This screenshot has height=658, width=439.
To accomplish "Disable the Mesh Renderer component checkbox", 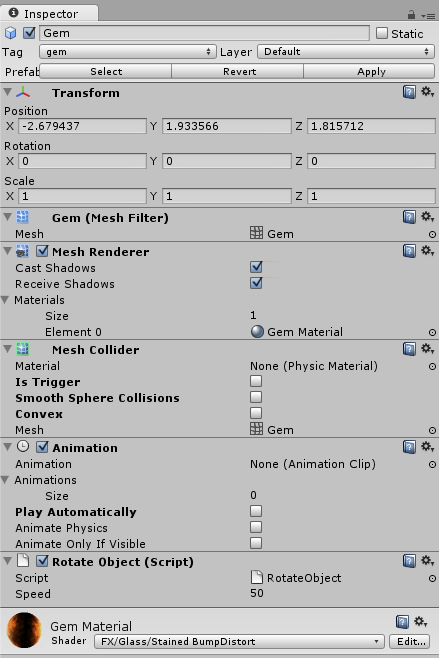I will [x=42, y=251].
